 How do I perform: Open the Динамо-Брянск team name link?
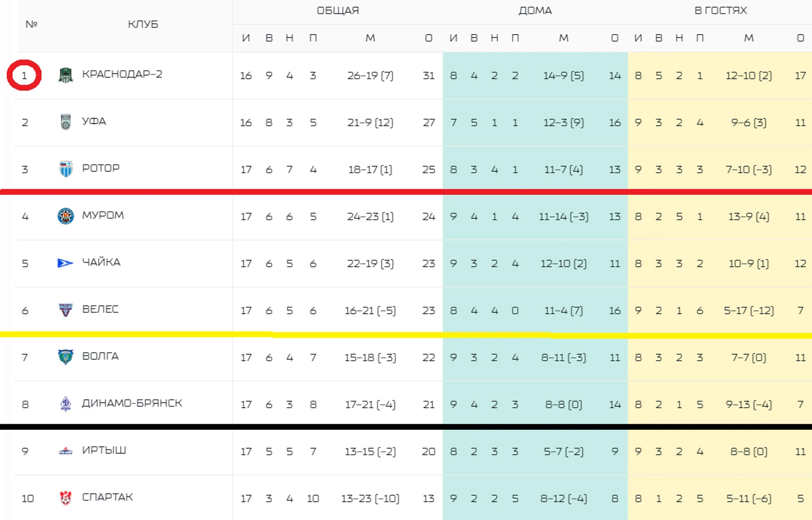click(x=132, y=403)
